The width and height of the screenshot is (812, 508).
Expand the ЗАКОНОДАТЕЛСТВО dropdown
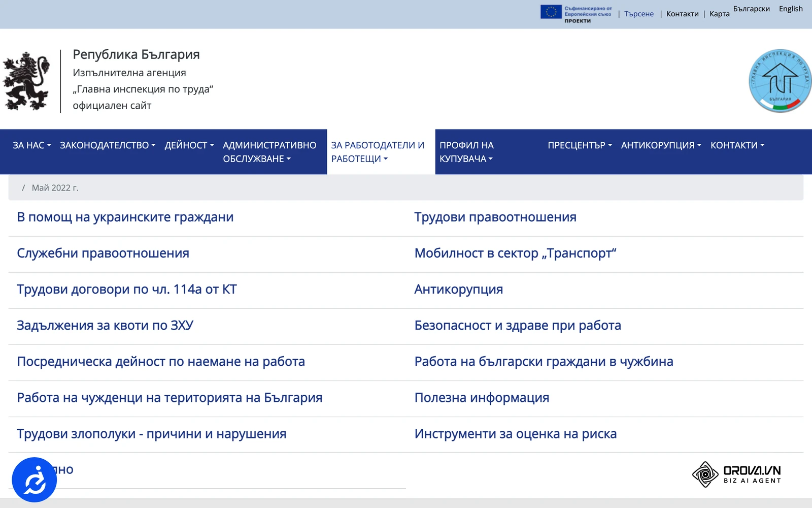108,145
